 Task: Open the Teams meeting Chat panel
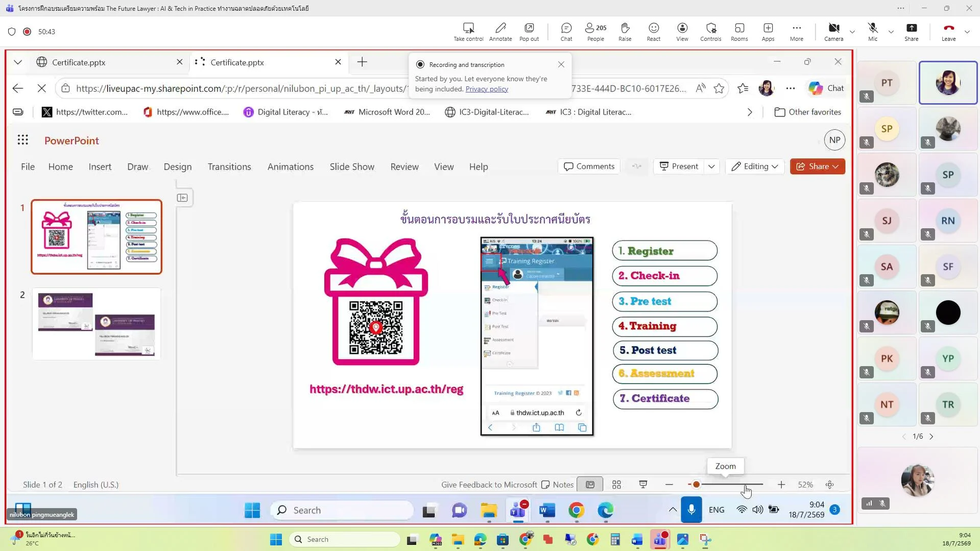[x=566, y=32]
